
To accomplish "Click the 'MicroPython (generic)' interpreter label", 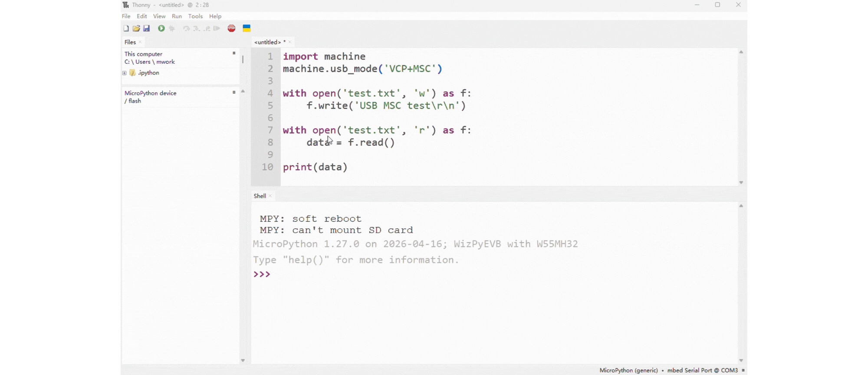I will pos(628,370).
